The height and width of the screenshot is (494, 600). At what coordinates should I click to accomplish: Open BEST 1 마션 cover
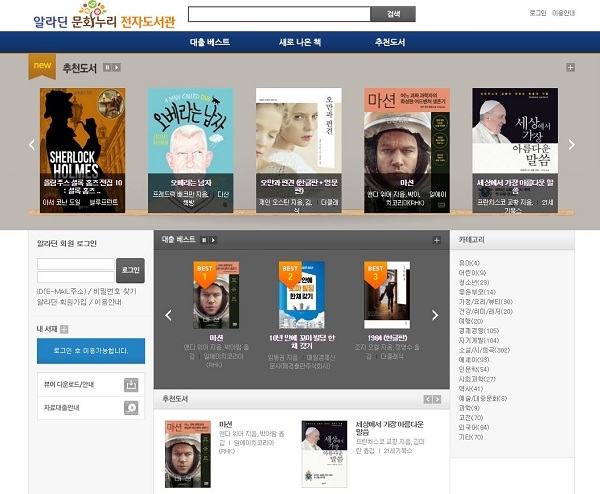click(216, 295)
